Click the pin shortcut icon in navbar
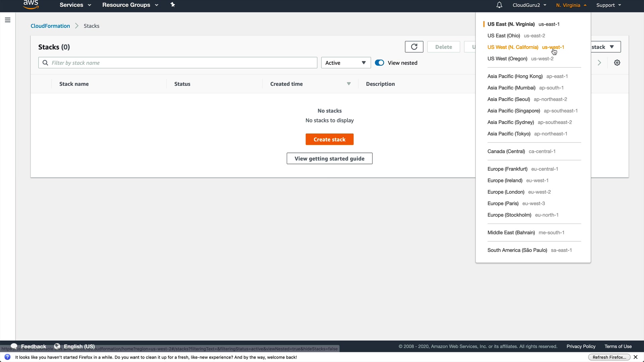This screenshot has height=362, width=644. (x=173, y=5)
